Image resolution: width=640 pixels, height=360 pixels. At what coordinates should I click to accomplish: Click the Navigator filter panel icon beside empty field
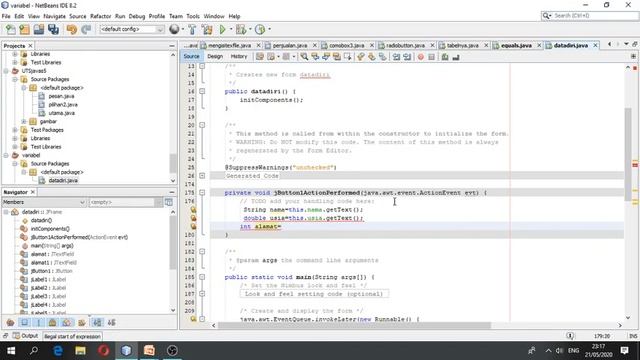point(169,202)
